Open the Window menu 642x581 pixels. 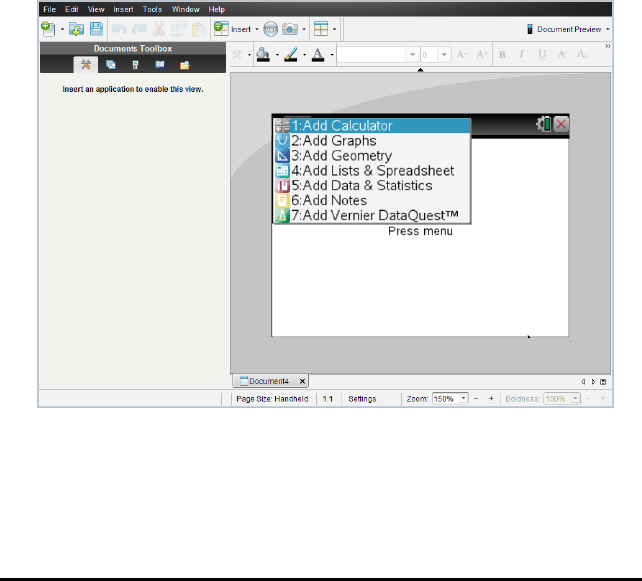pos(185,9)
